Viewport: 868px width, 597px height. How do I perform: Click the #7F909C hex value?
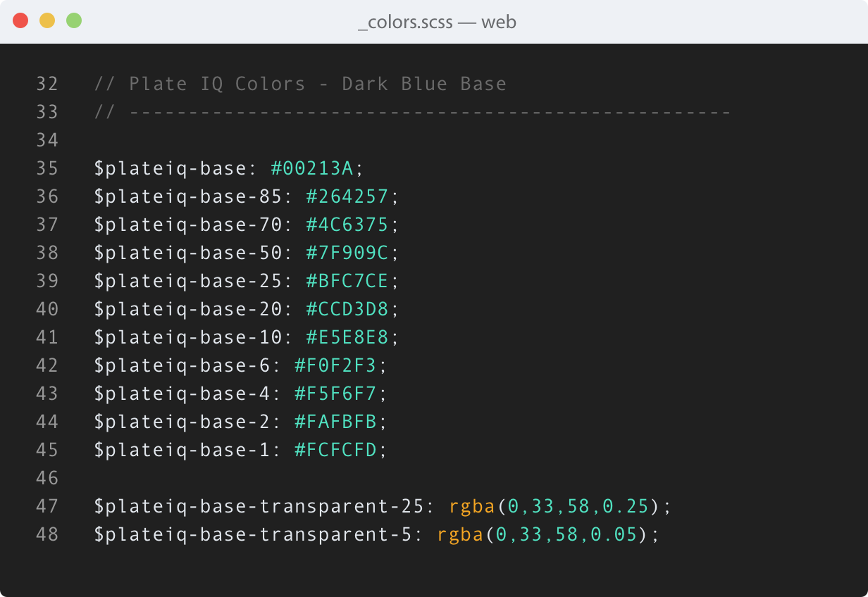click(347, 253)
